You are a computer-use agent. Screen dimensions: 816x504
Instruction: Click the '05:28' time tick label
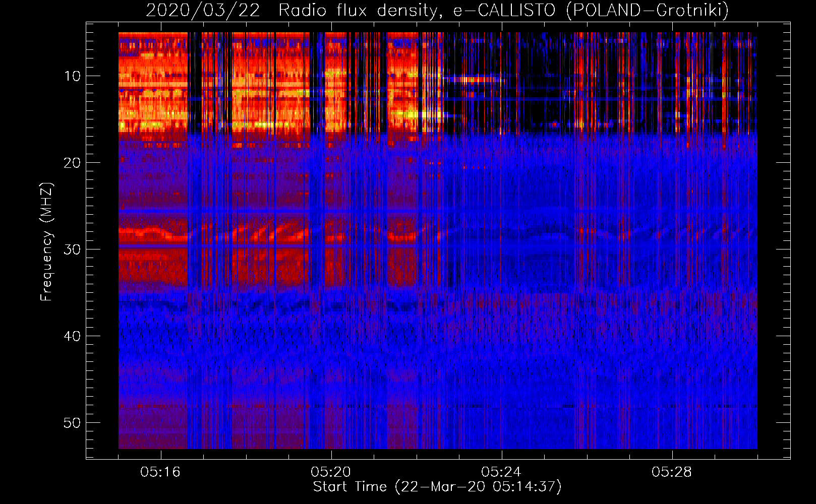(672, 472)
